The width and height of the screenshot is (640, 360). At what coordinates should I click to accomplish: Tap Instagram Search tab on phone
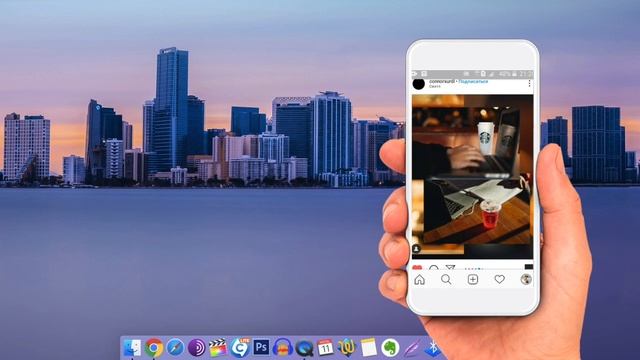[446, 280]
